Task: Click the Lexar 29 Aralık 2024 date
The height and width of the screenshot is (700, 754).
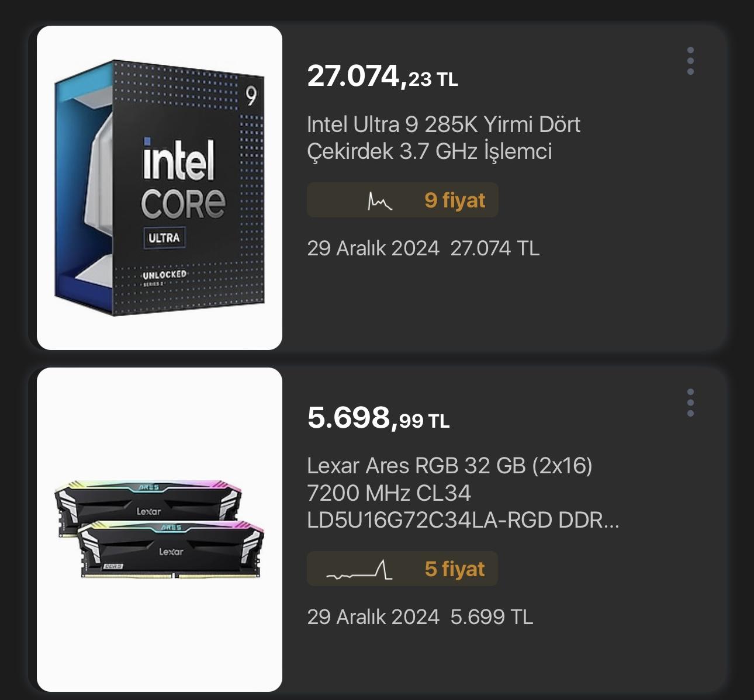Action: 373,617
